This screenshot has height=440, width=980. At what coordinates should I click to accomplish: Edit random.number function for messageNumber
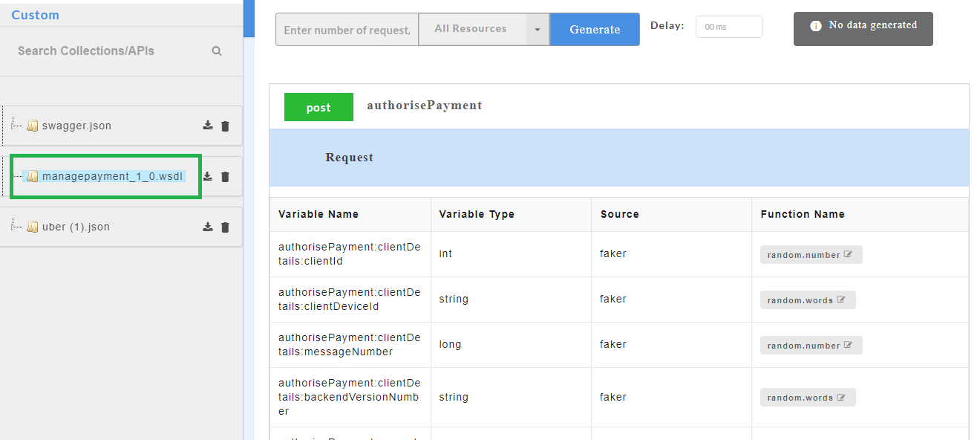pos(848,346)
